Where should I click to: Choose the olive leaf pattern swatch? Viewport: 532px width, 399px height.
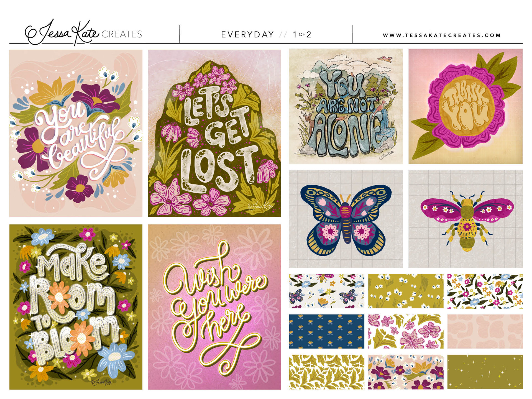click(x=326, y=372)
